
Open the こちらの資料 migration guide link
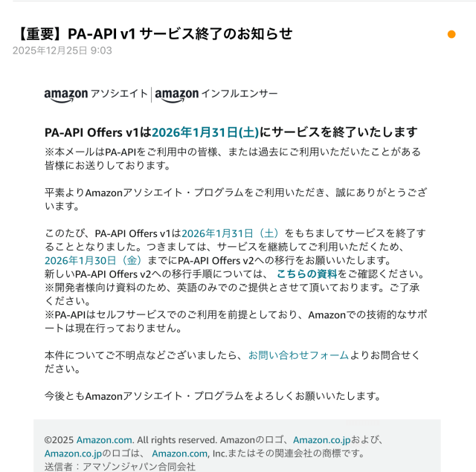pos(306,274)
